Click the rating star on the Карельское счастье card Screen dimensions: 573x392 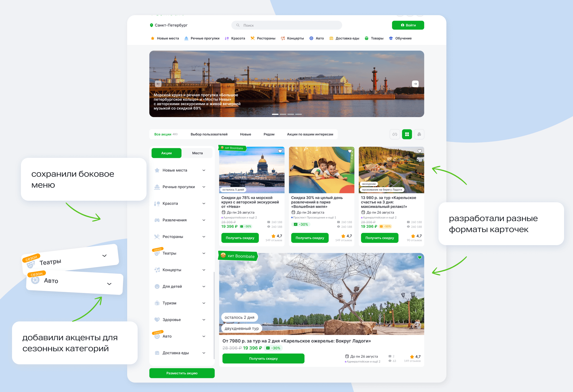(x=413, y=236)
